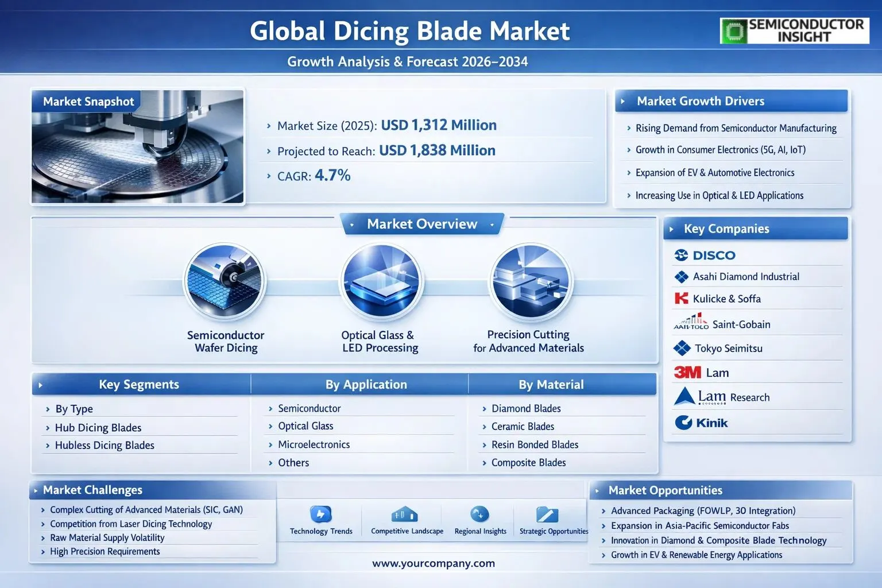Click 'Raw Material Supply Volatility'
Image resolution: width=882 pixels, height=588 pixels.
(x=107, y=537)
